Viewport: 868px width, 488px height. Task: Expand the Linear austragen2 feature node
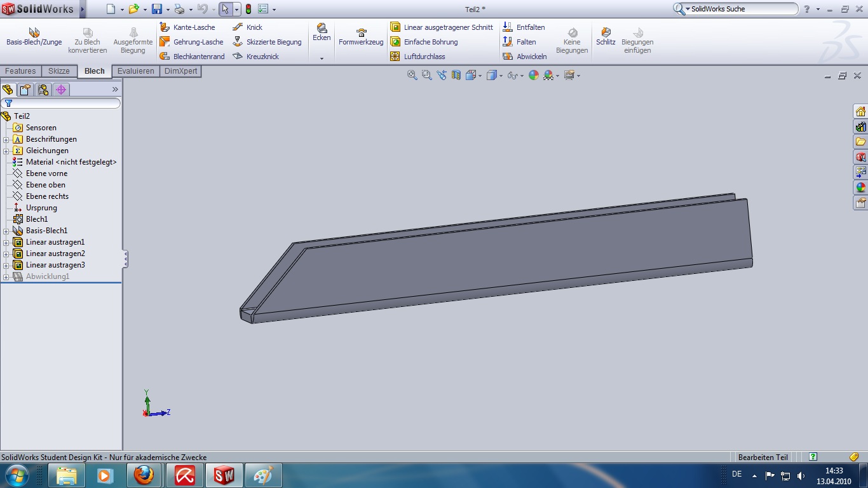tap(6, 254)
